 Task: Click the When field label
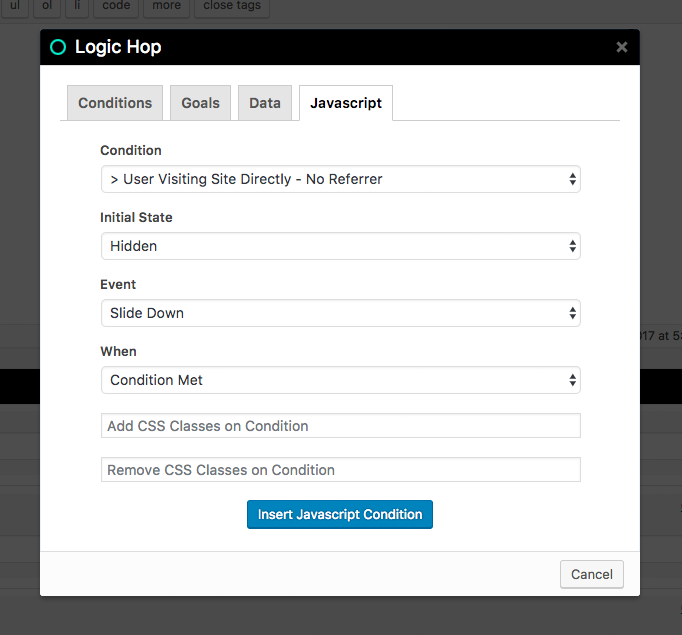pos(118,351)
